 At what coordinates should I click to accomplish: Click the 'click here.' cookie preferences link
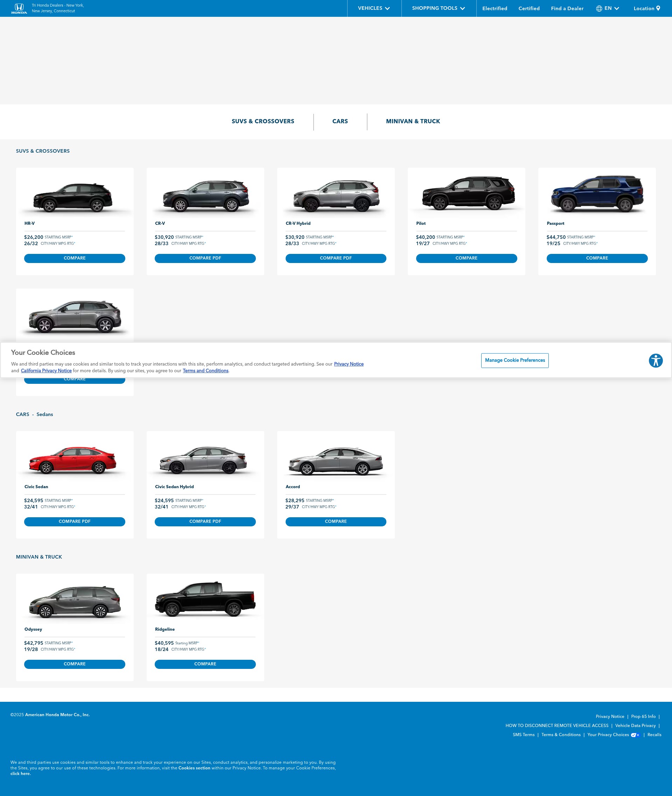point(21,774)
